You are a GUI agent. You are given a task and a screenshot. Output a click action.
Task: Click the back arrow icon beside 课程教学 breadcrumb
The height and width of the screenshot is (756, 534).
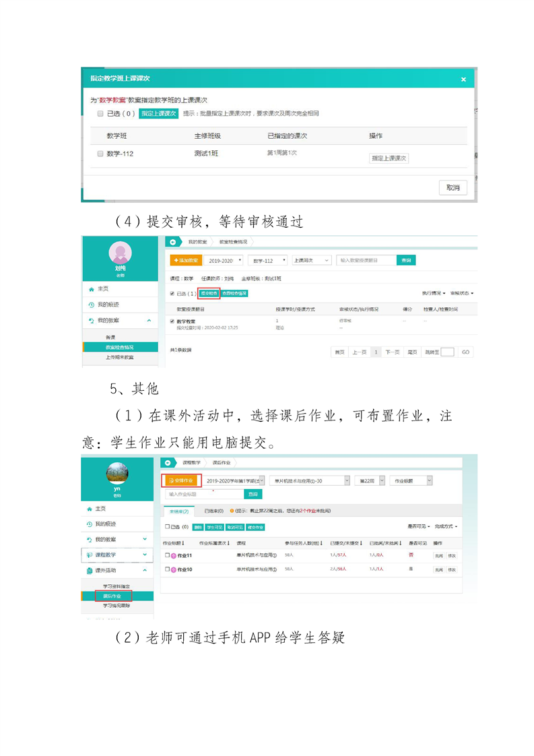pyautogui.click(x=168, y=463)
